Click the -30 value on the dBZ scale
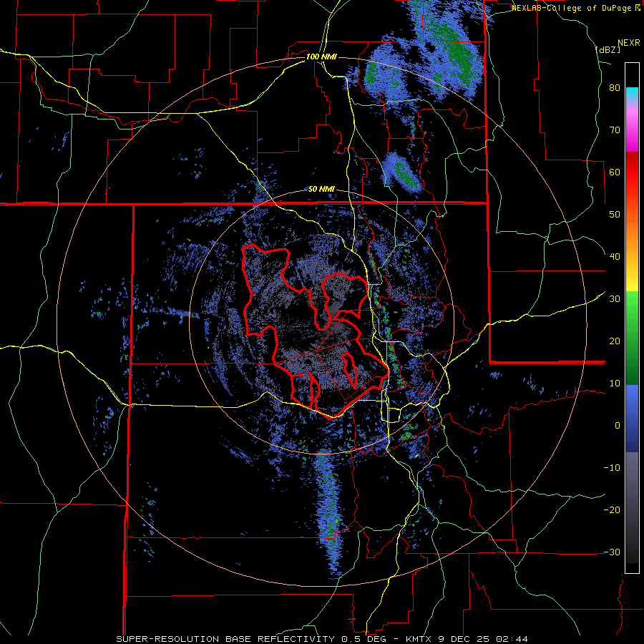This screenshot has height=644, width=644. click(612, 552)
